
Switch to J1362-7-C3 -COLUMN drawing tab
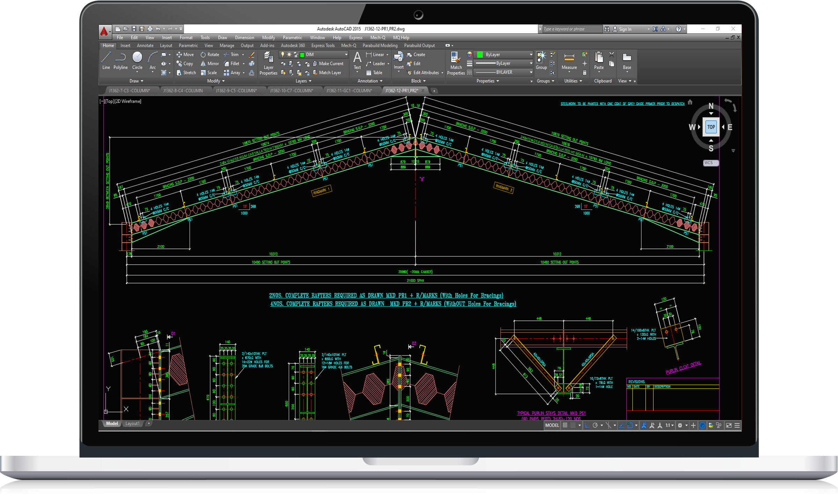point(130,90)
